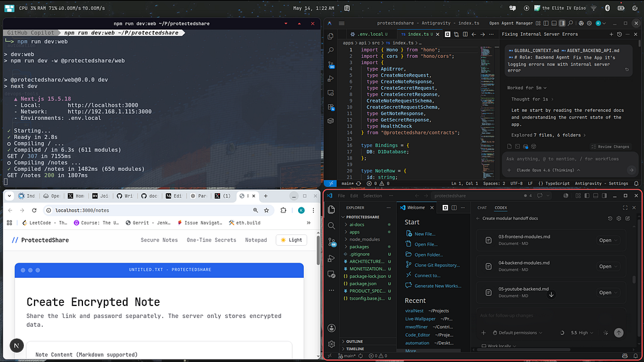644x362 pixels.
Task: Open the Next.js dev tools badge
Action: coord(16,346)
